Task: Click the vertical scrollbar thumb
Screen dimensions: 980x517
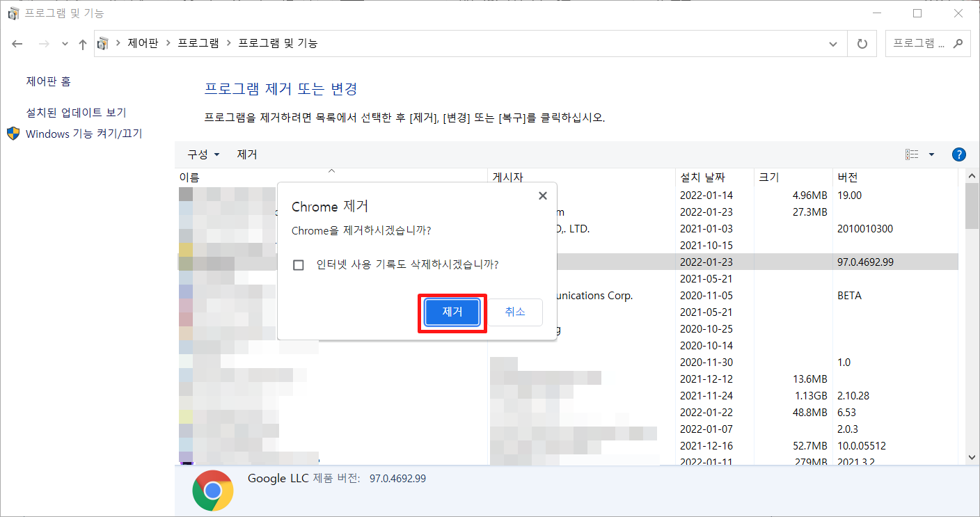Action: pos(972,206)
